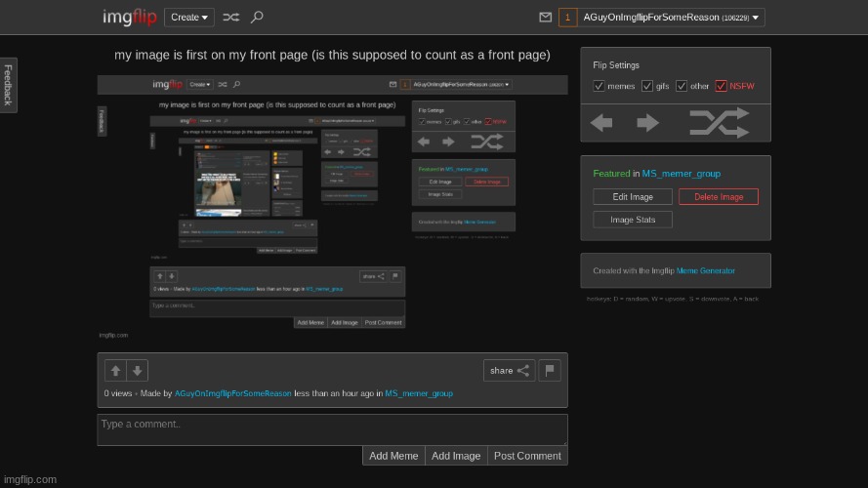Click the main meme screenshot image
The image size is (868, 488).
click(x=332, y=208)
